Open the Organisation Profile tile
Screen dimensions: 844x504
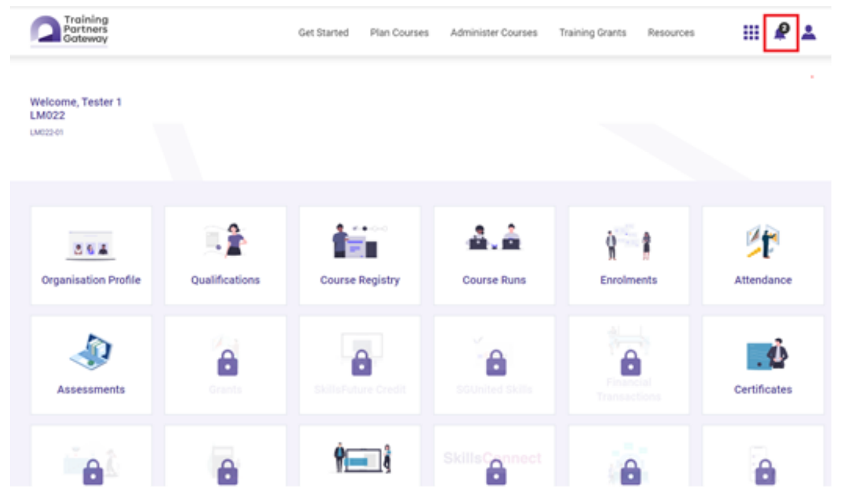tap(91, 256)
